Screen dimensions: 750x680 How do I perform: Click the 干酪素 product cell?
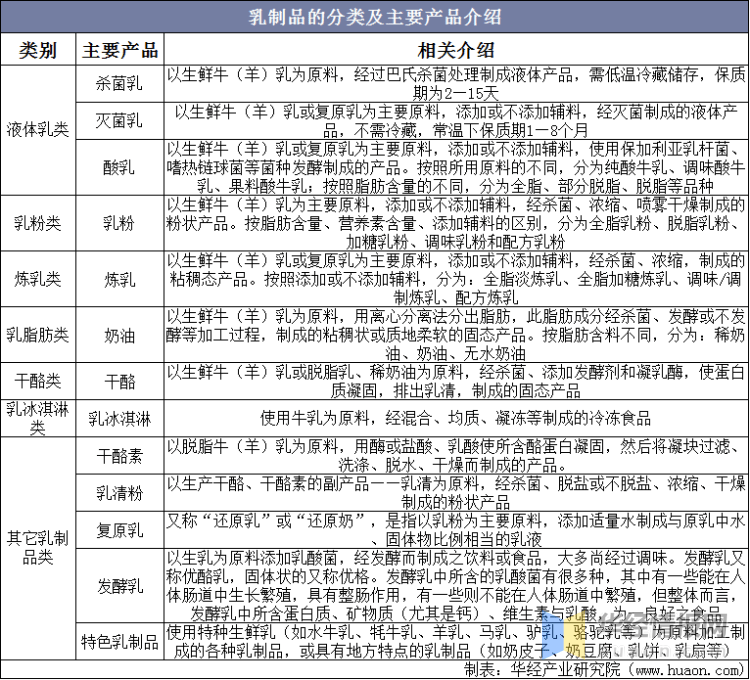120,456
